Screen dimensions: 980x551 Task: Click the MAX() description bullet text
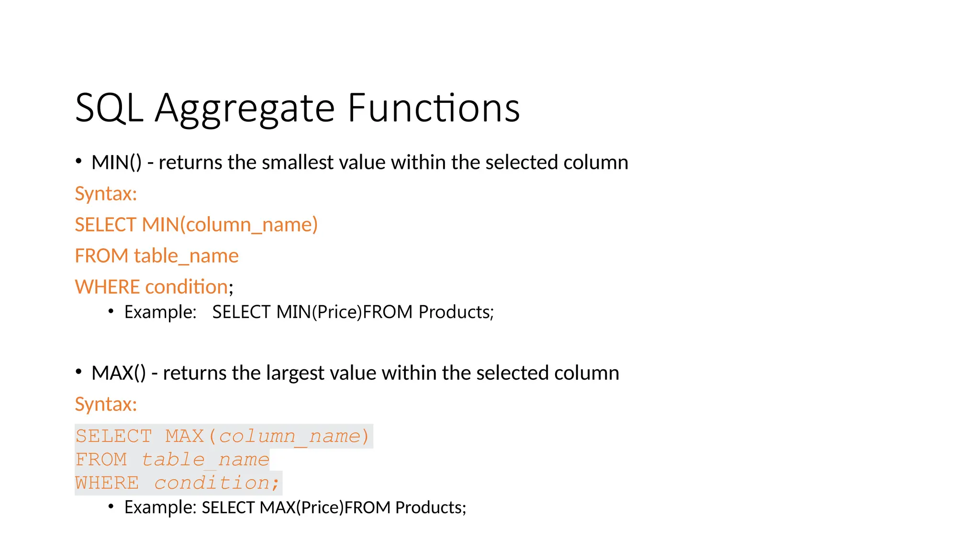[355, 373]
